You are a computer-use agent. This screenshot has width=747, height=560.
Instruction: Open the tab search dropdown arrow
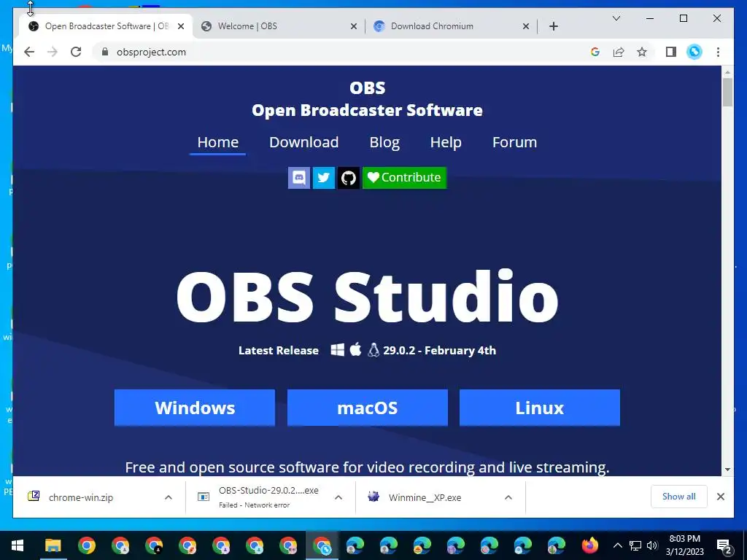pyautogui.click(x=616, y=18)
